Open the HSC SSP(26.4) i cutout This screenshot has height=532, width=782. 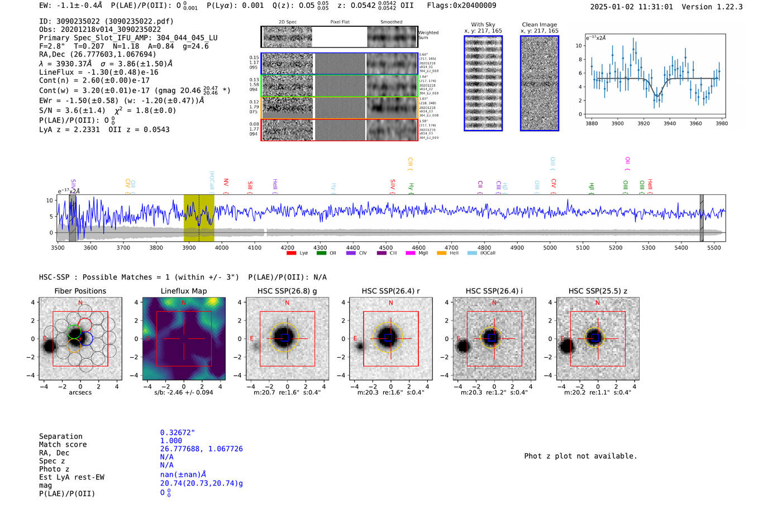click(494, 339)
